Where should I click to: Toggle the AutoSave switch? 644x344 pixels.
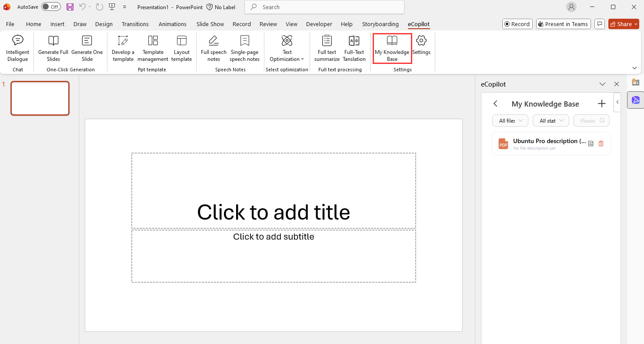point(51,7)
